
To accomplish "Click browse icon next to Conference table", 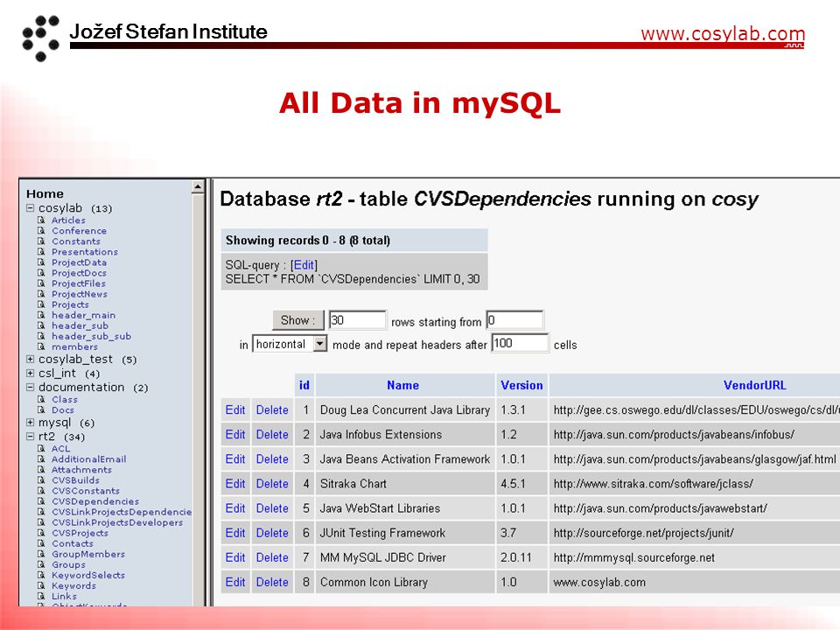I will (x=41, y=231).
